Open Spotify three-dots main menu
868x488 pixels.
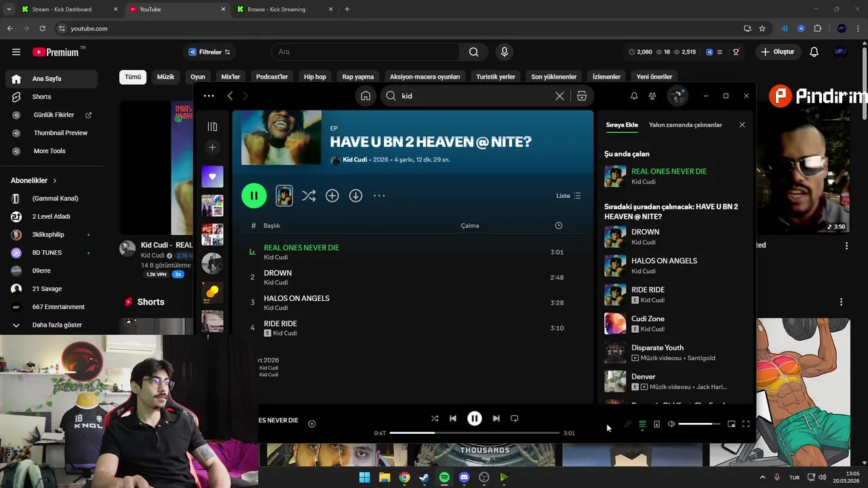[209, 96]
